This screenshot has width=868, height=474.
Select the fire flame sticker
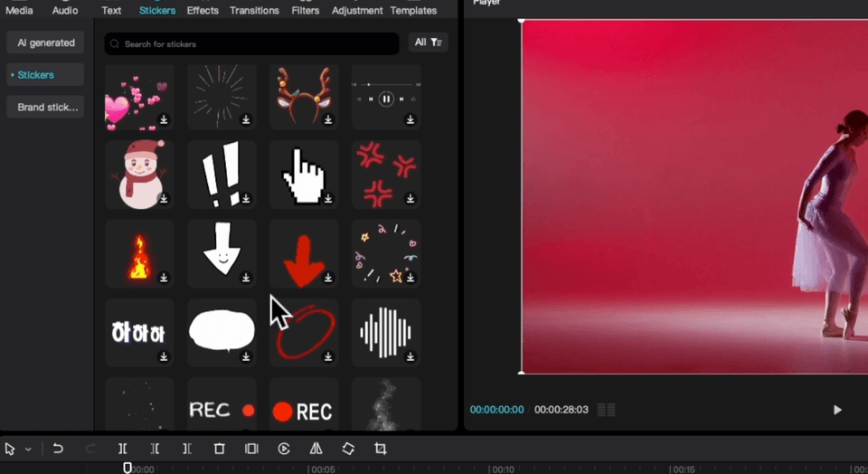139,253
